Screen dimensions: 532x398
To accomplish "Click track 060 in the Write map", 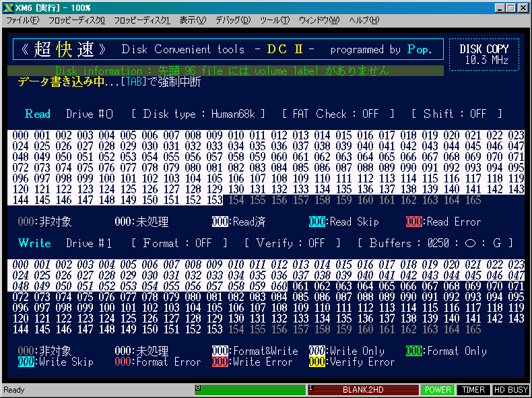I will (x=279, y=286).
